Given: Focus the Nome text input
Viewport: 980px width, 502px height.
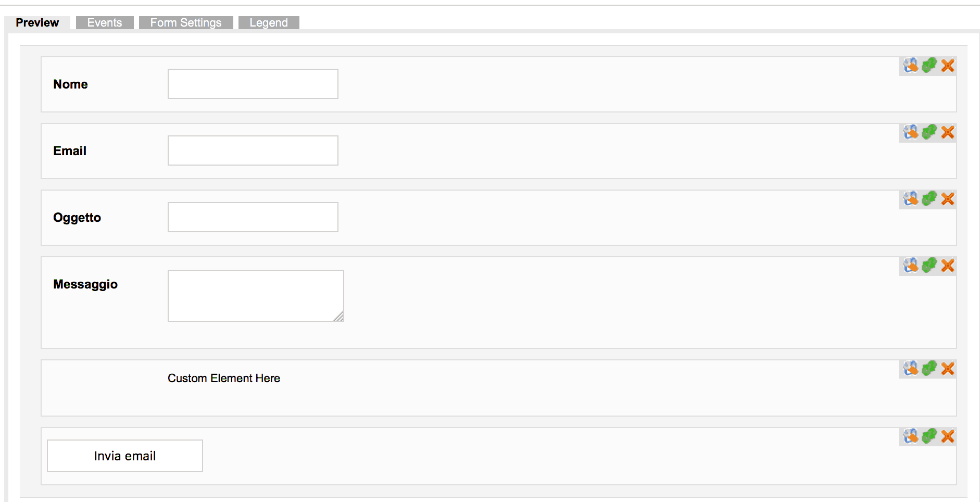Looking at the screenshot, I should coord(253,84).
